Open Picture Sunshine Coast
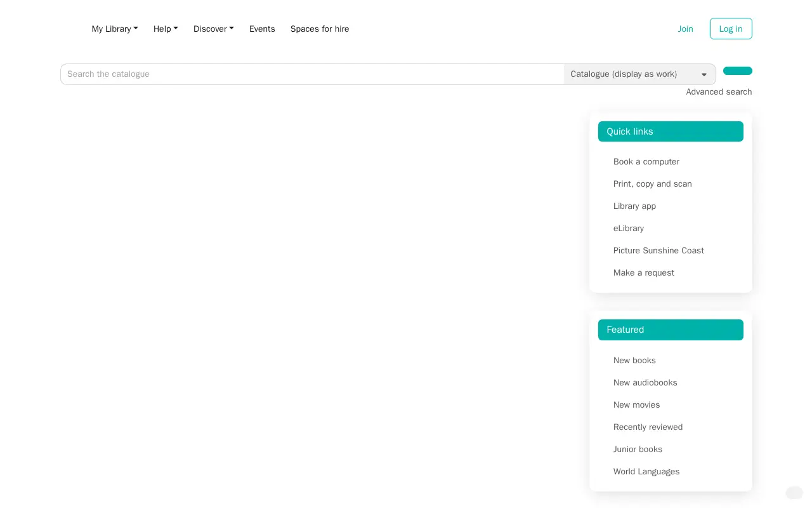812x508 pixels. tap(658, 251)
